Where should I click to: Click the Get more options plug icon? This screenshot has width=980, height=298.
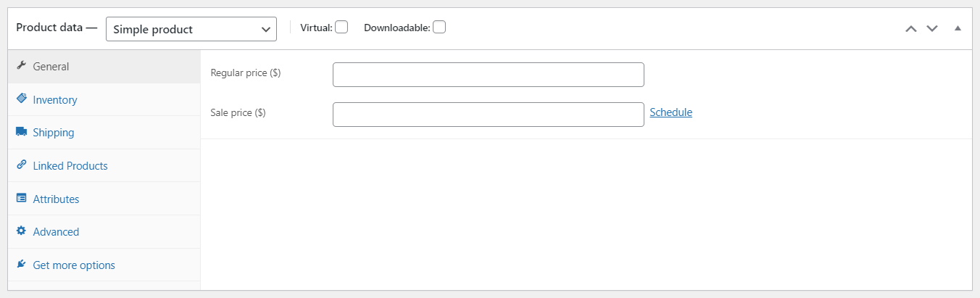tap(21, 265)
